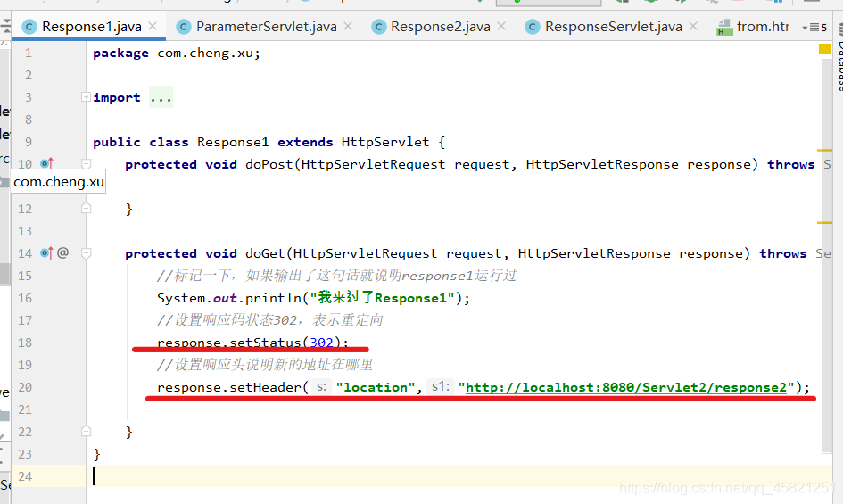This screenshot has height=504, width=843.
Task: Open the localhost:8080/Servlet2/response2 URL link
Action: (626, 387)
